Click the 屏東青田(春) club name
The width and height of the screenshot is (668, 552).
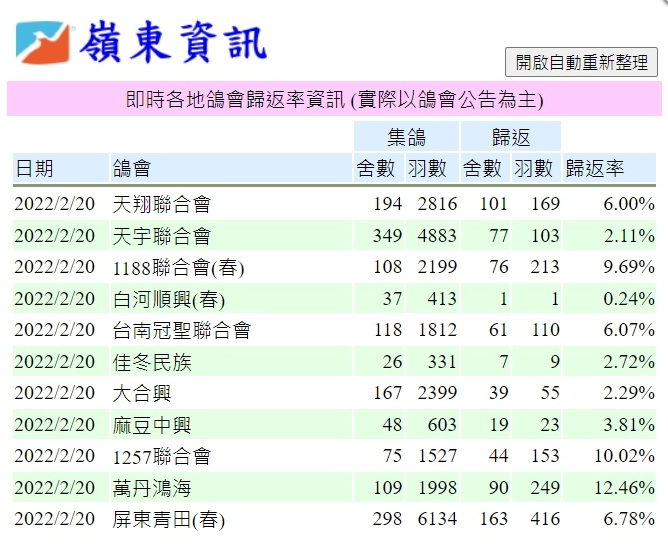pos(169,520)
